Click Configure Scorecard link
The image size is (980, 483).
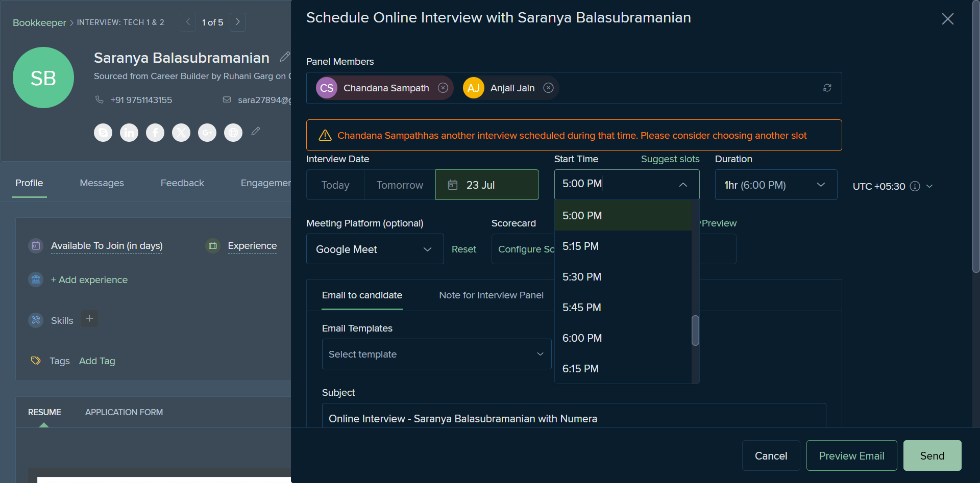click(526, 249)
